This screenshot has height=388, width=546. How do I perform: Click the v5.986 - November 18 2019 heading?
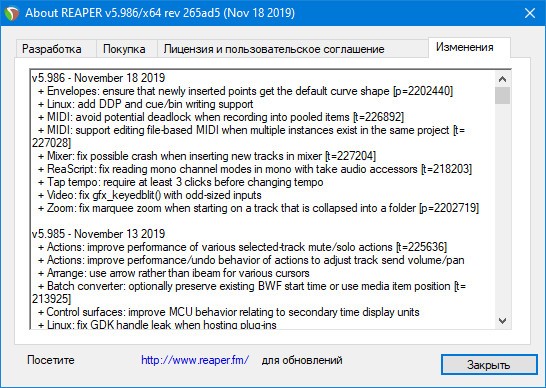(99, 78)
